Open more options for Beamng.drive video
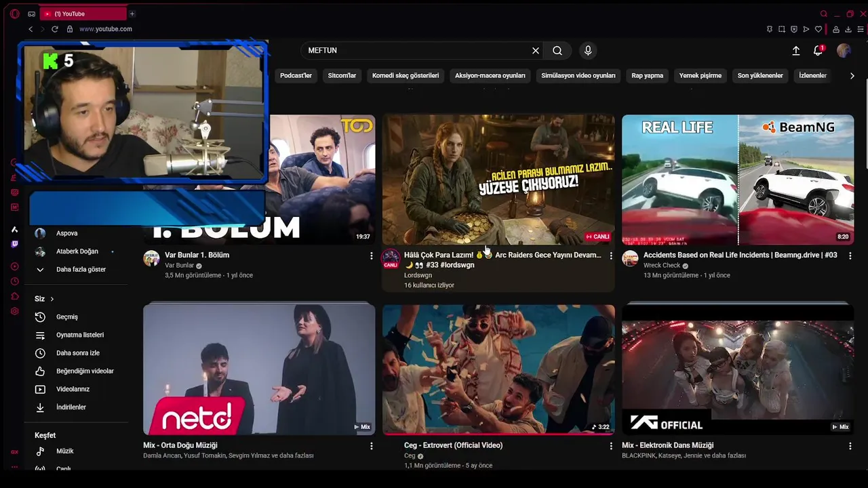 click(850, 256)
